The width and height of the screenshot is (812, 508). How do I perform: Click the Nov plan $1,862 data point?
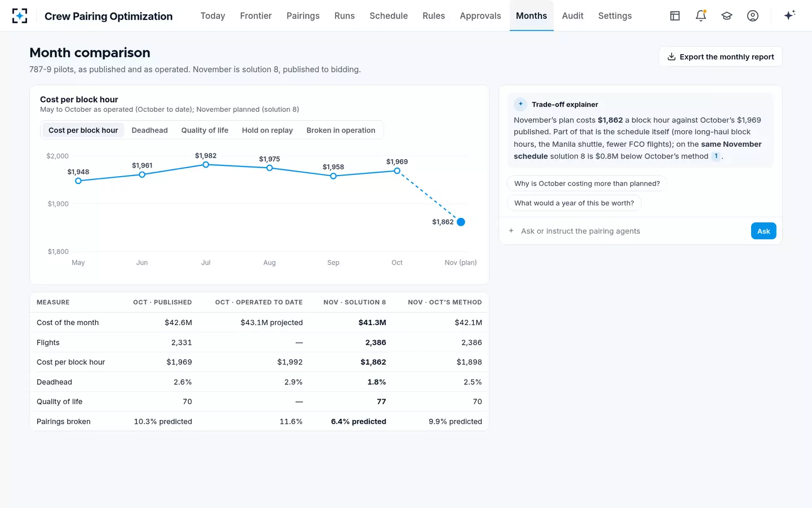[461, 222]
